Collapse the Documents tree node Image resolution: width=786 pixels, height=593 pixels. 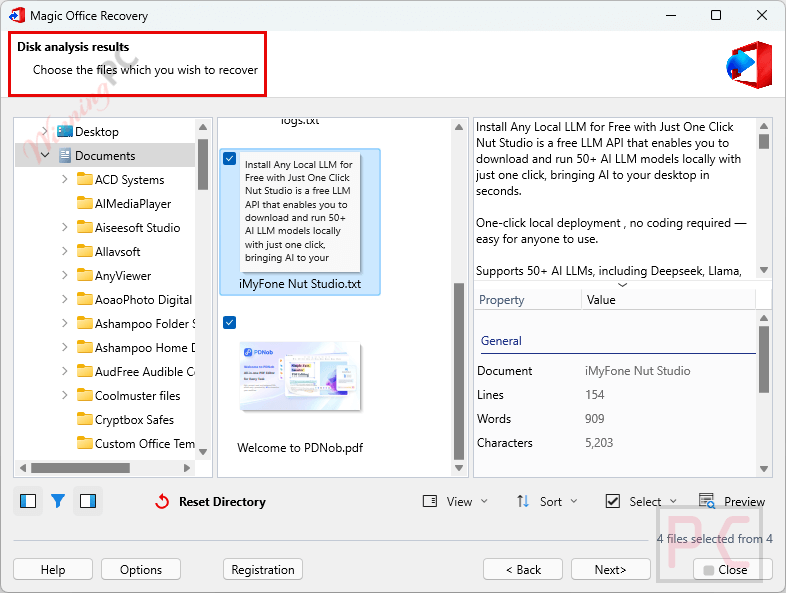(45, 155)
